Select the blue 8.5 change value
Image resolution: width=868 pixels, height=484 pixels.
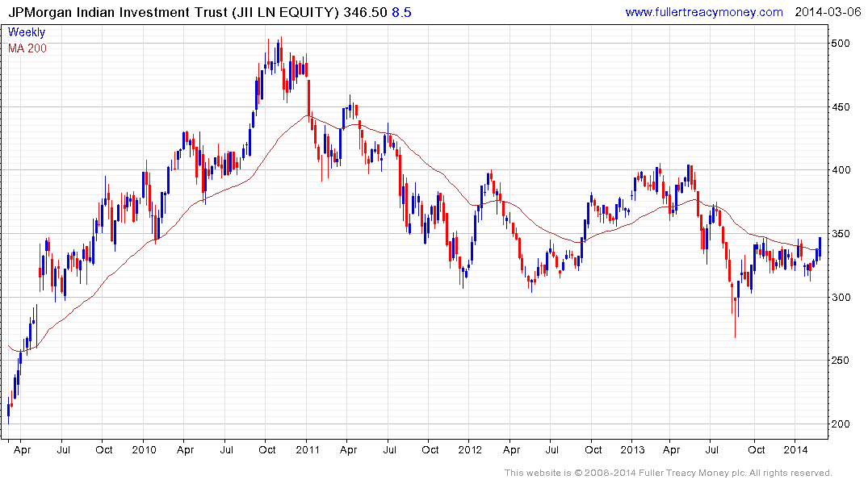pos(401,12)
